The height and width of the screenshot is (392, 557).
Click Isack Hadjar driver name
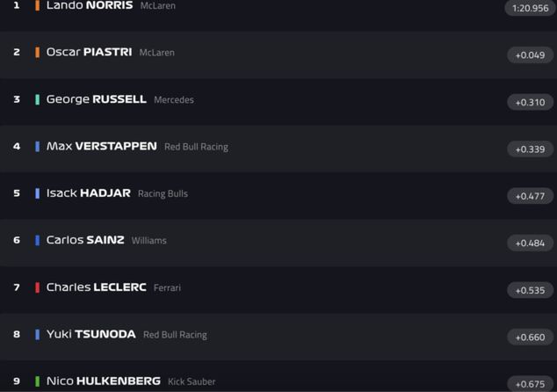point(88,193)
